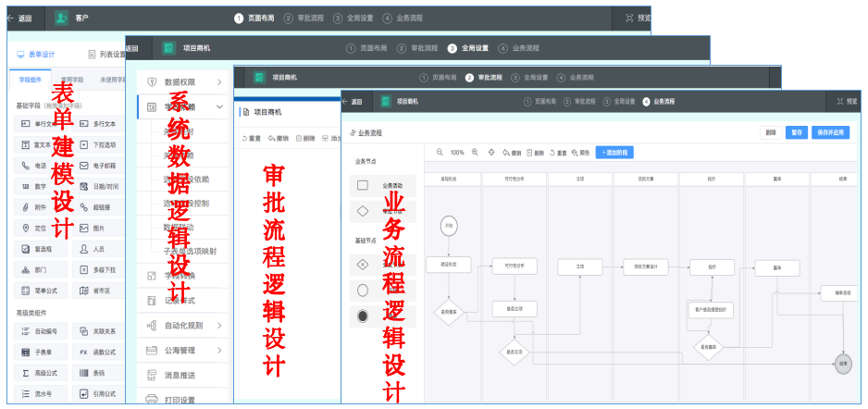This screenshot has width=868, height=409.
Task: Undo with 撤销 in the 业务流程 toolbar
Action: [x=512, y=153]
